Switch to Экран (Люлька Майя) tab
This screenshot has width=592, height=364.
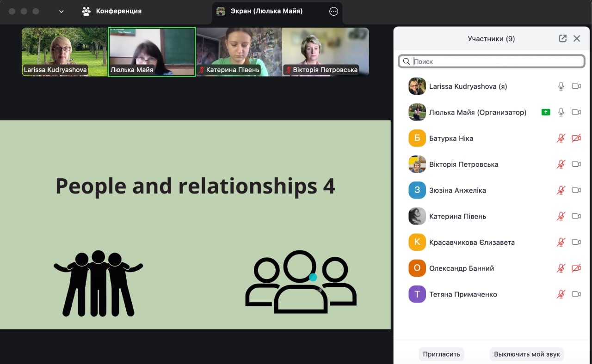(x=266, y=11)
